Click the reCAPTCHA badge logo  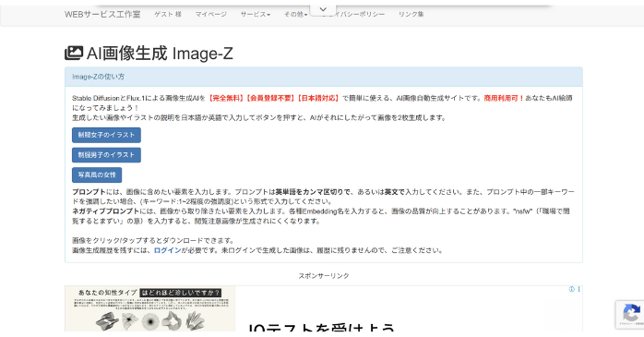click(631, 313)
